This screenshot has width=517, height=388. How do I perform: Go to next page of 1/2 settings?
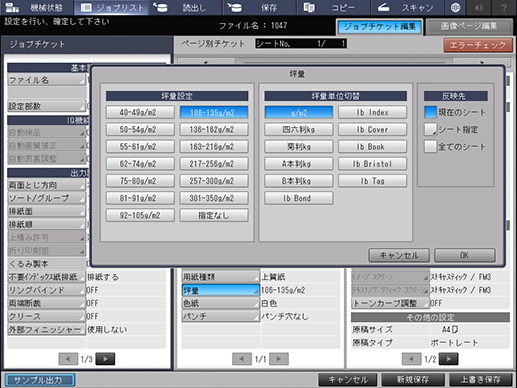click(x=448, y=359)
